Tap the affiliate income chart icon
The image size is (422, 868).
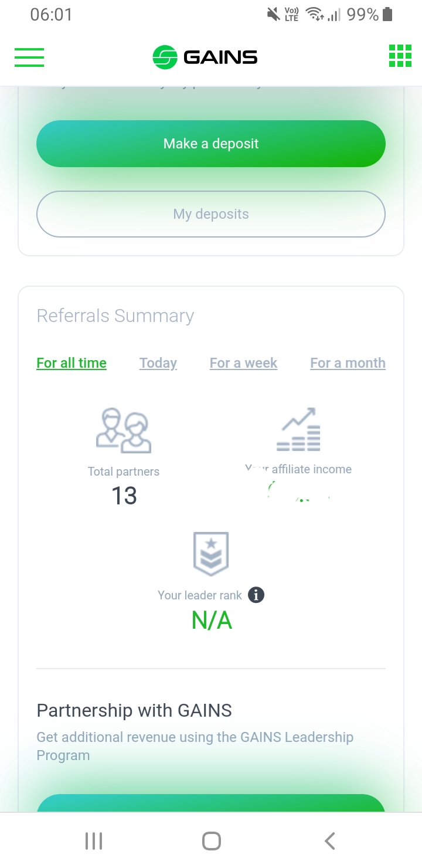coord(298,429)
